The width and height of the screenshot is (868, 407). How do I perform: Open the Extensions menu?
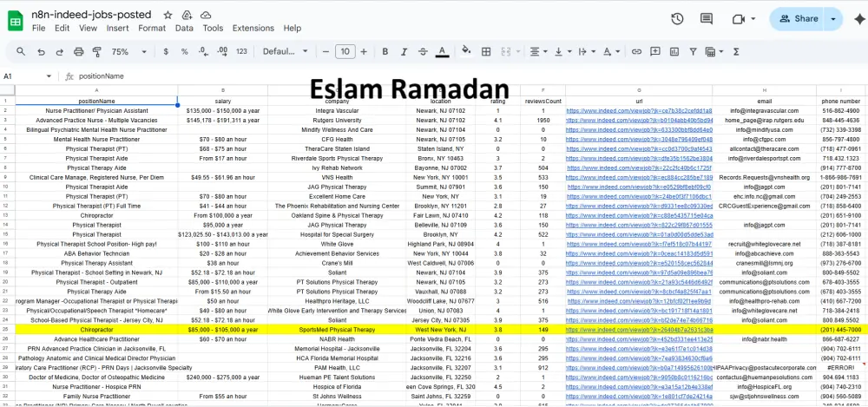pyautogui.click(x=253, y=29)
